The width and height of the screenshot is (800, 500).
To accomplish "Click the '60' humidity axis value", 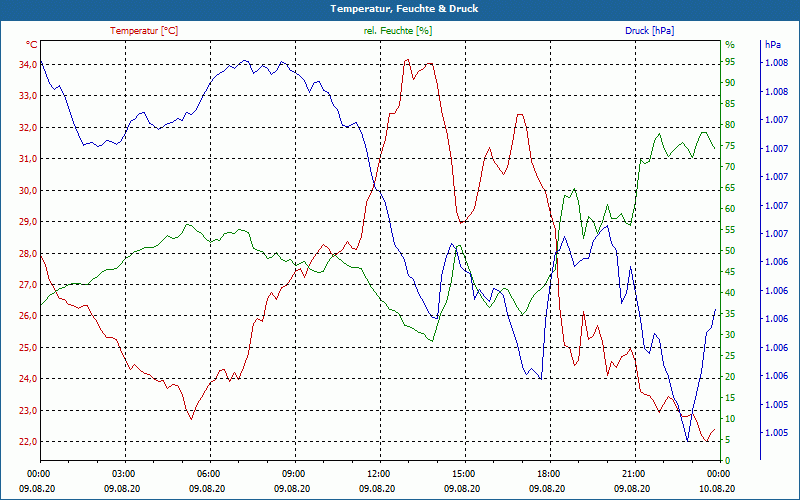I will click(x=730, y=209).
